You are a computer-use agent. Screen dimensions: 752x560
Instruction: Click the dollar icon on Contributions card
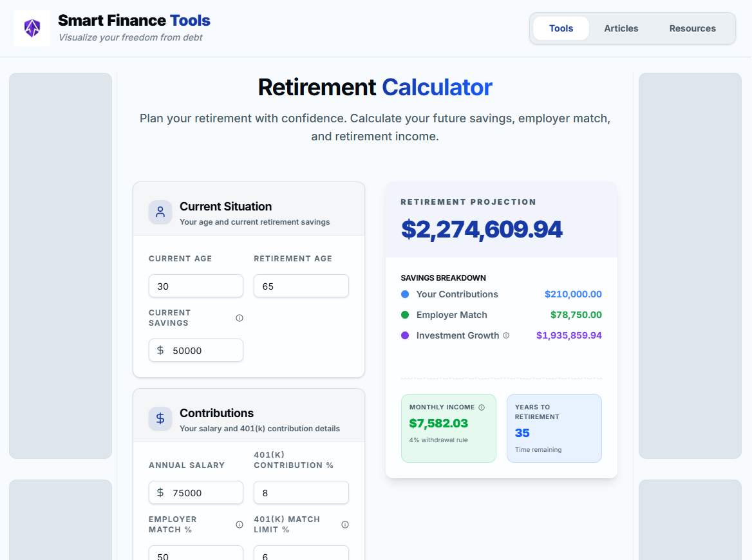pos(160,419)
